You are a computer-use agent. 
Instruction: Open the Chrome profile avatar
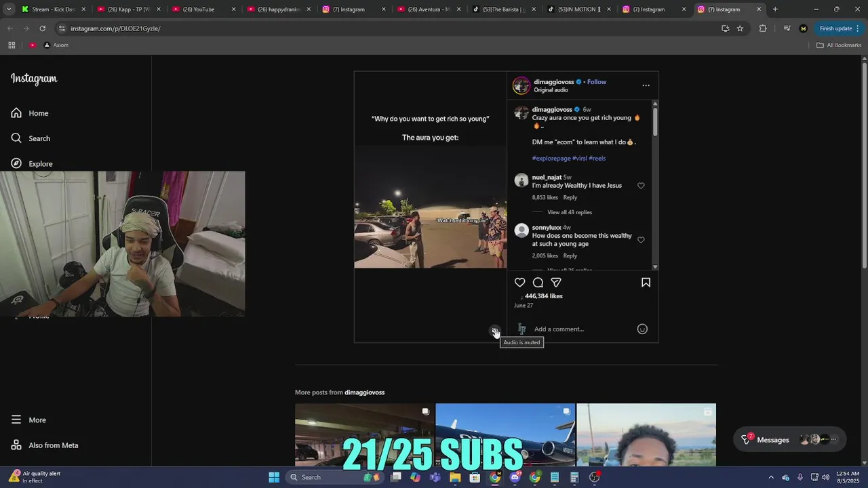tap(804, 28)
